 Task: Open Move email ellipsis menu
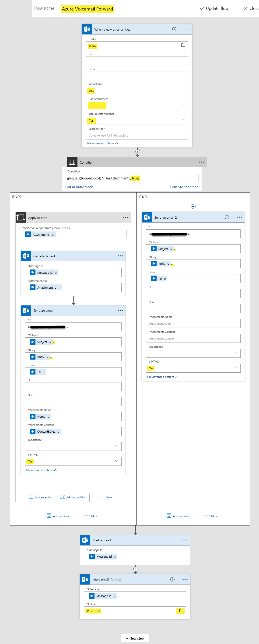(185, 580)
